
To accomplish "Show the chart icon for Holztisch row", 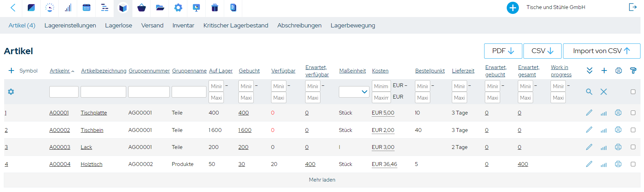I will pyautogui.click(x=604, y=165).
